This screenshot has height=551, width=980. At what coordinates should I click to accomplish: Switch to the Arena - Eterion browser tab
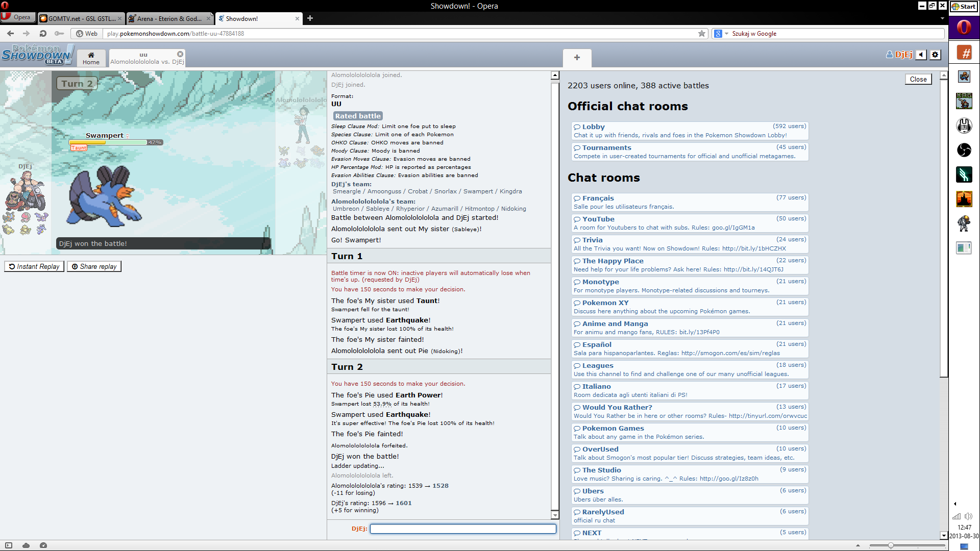pyautogui.click(x=169, y=18)
